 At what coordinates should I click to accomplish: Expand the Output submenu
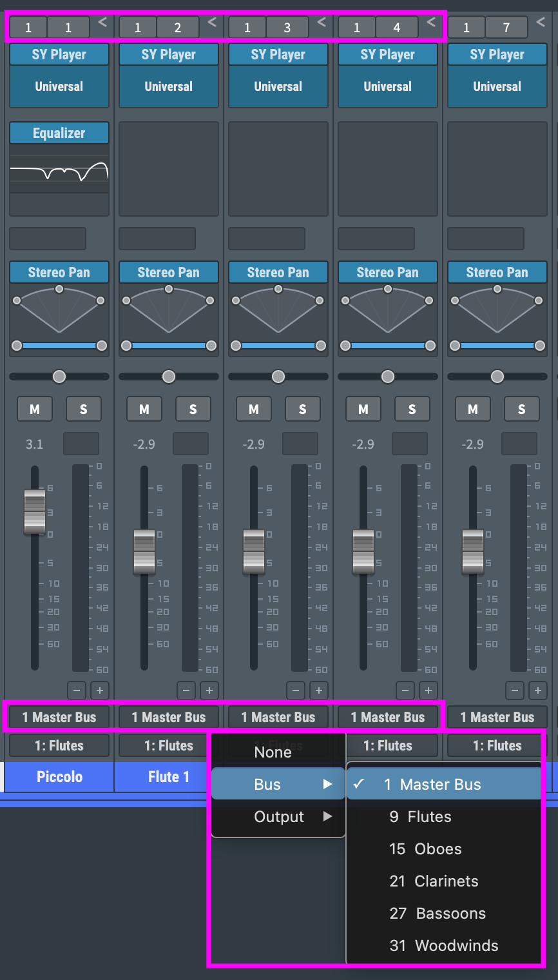pos(278,817)
